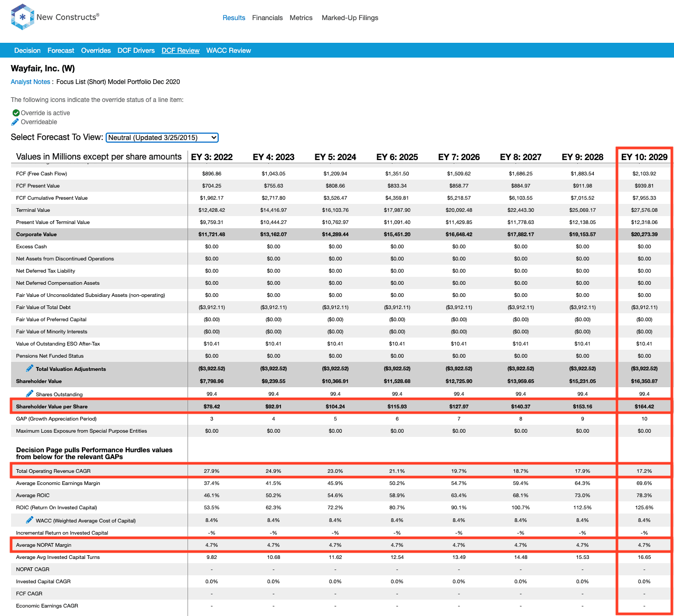This screenshot has width=674, height=616.
Task: Switch to the DCF Drivers tab
Action: pos(136,51)
